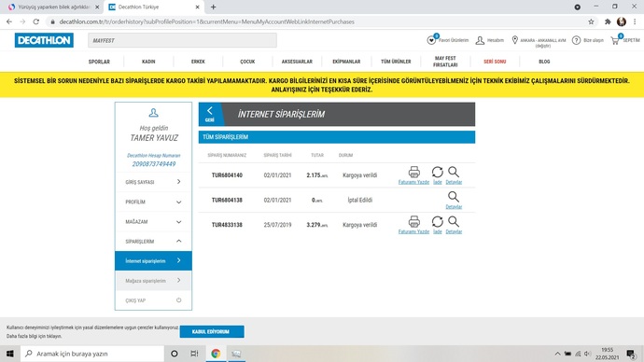Click Faturamı Yazdır link for TUR6804140
This screenshot has height=362, width=644.
413,182
